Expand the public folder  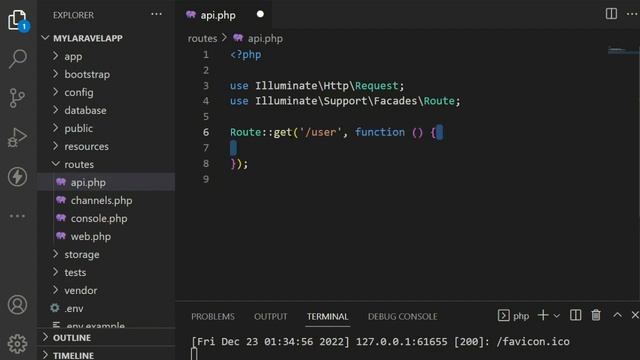click(78, 128)
